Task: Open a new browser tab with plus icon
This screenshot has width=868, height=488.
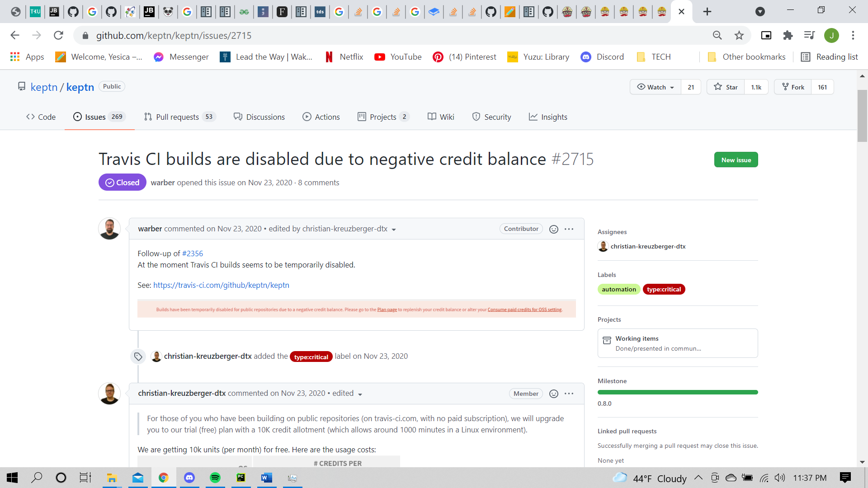Action: 708,12
